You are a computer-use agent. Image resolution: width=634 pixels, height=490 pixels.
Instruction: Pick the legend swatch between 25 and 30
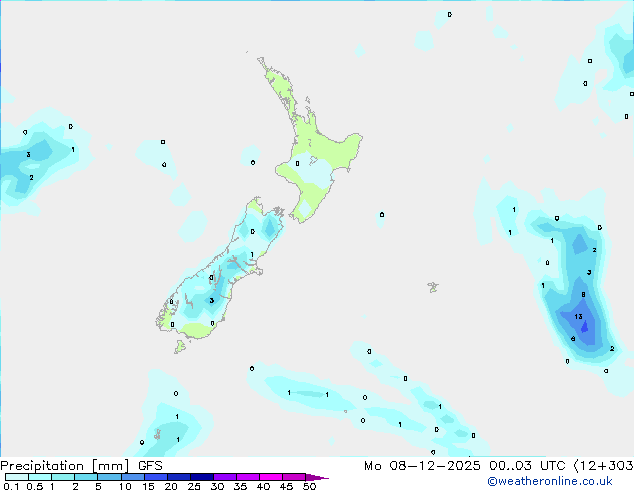pyautogui.click(x=202, y=477)
